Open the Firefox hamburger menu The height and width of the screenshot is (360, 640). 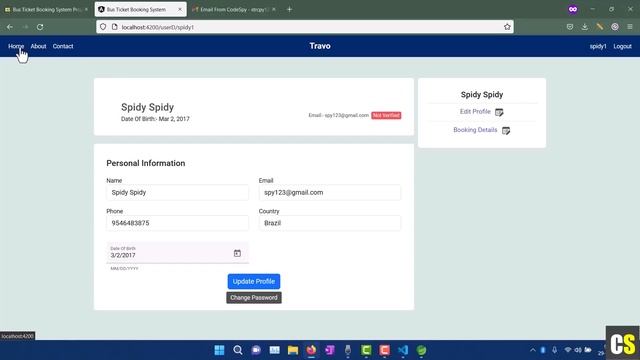pyautogui.click(x=630, y=27)
